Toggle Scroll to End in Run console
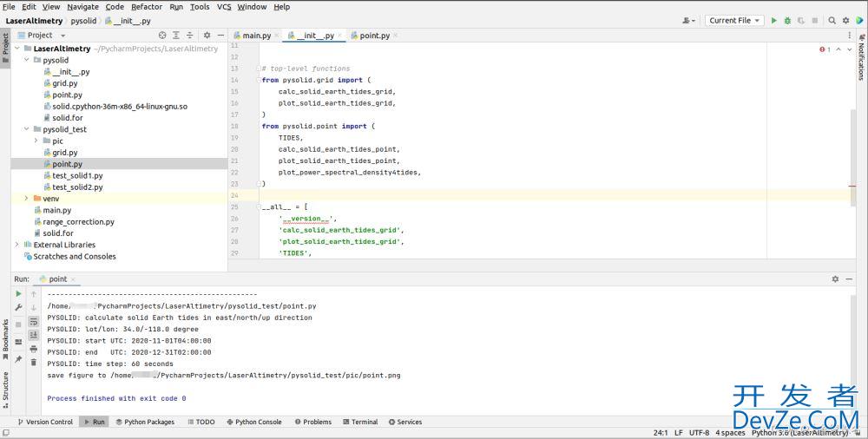Viewport: 868px width, 439px height. click(x=34, y=334)
